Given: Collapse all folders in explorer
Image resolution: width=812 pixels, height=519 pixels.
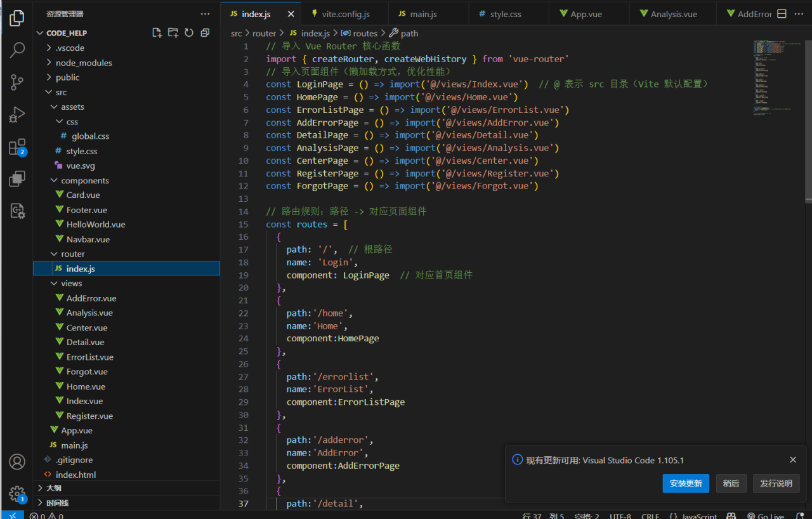Looking at the screenshot, I should point(205,32).
